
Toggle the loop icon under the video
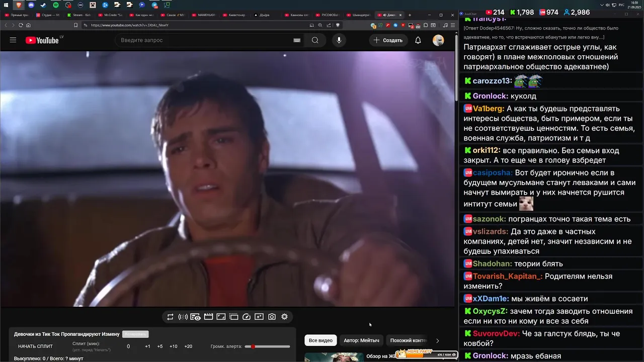point(170,317)
